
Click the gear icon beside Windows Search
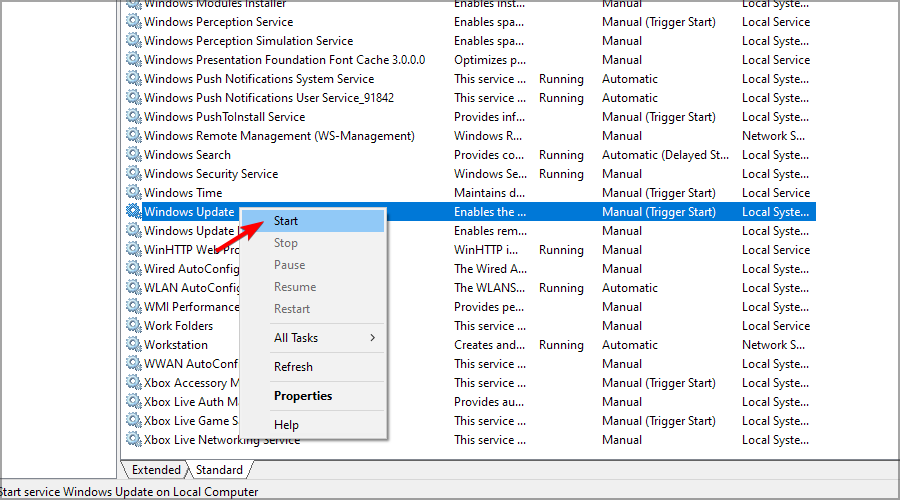(x=134, y=154)
